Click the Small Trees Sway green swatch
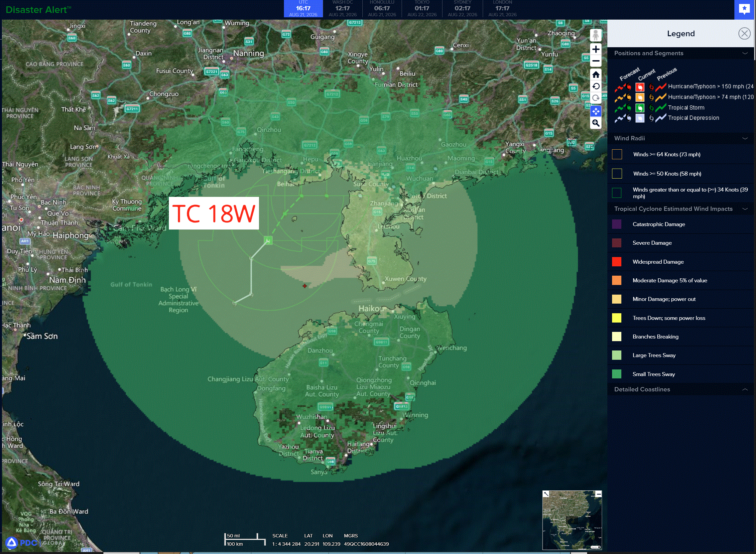This screenshot has height=554, width=756. click(616, 374)
